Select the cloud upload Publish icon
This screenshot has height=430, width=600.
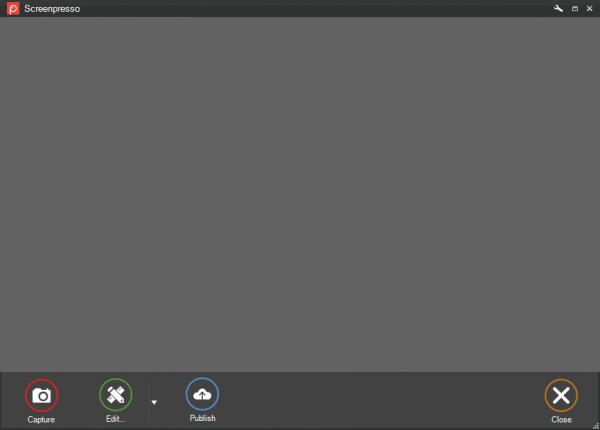202,394
